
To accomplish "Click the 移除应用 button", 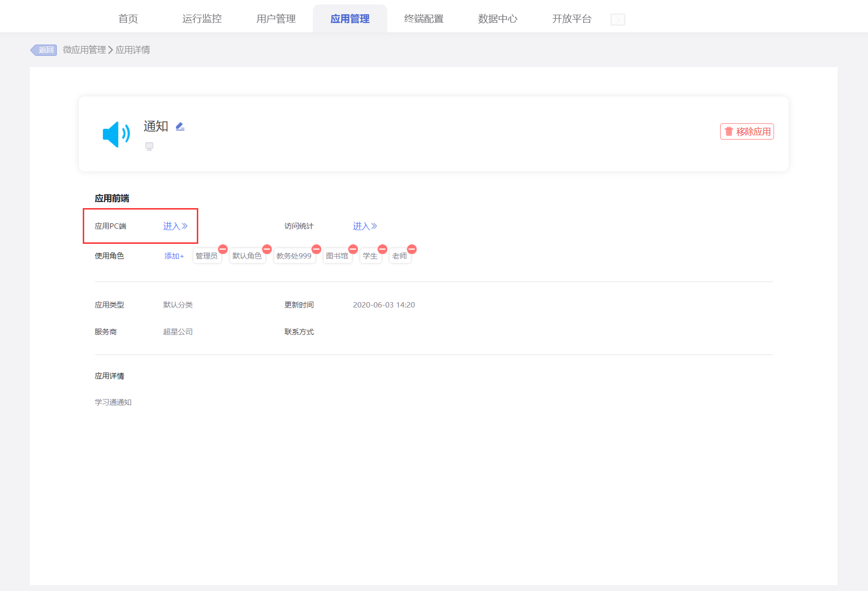I will pos(747,132).
